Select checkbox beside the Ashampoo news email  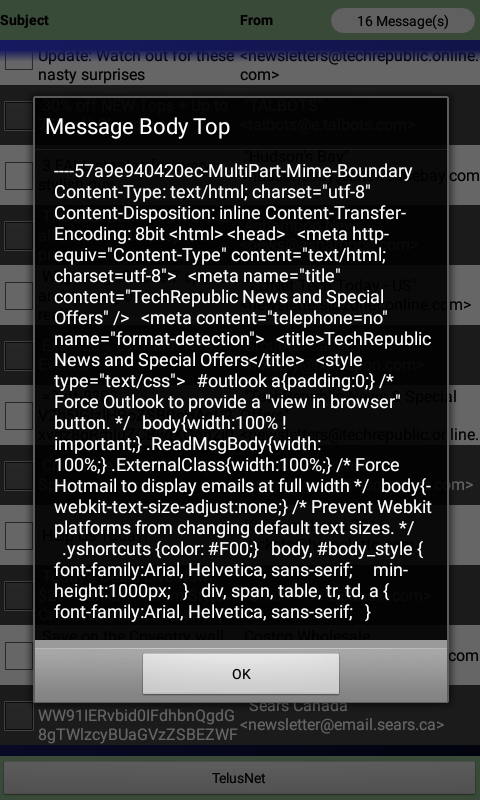[19, 236]
